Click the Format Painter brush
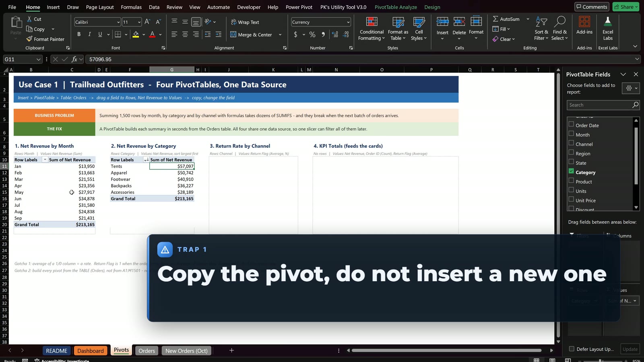The height and width of the screenshot is (362, 644). (x=29, y=39)
